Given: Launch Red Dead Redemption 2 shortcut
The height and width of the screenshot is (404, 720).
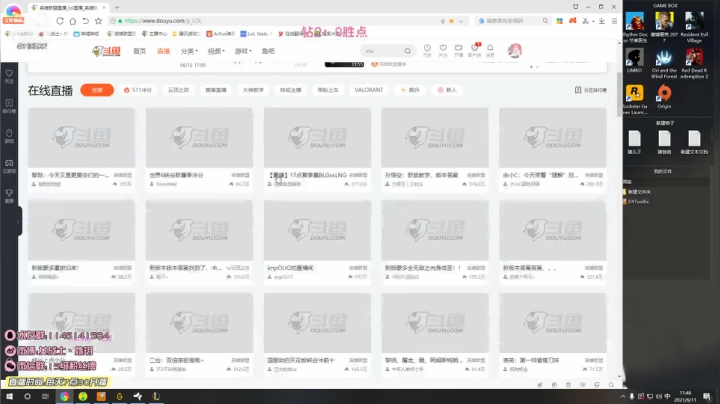Looking at the screenshot, I should click(x=694, y=64).
